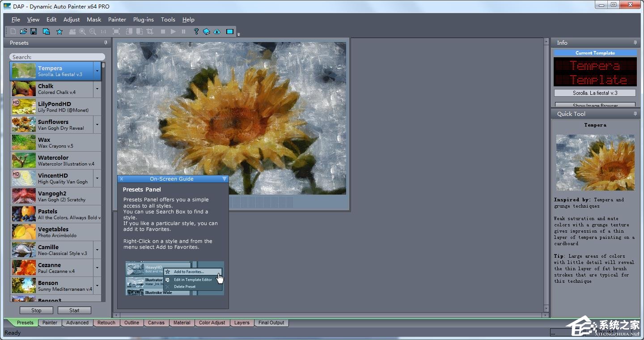The image size is (644, 340).
Task: Open the File menu
Action: pos(16,19)
